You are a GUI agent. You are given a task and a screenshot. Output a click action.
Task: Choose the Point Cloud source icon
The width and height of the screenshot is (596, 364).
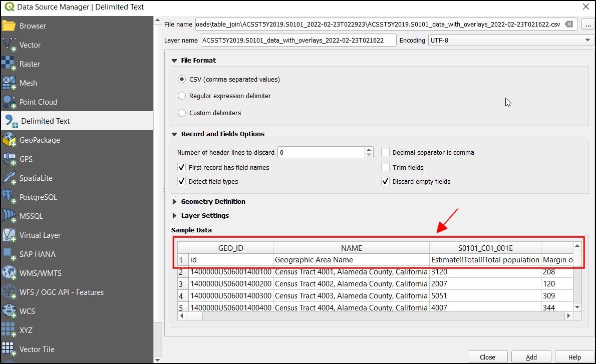pos(10,102)
